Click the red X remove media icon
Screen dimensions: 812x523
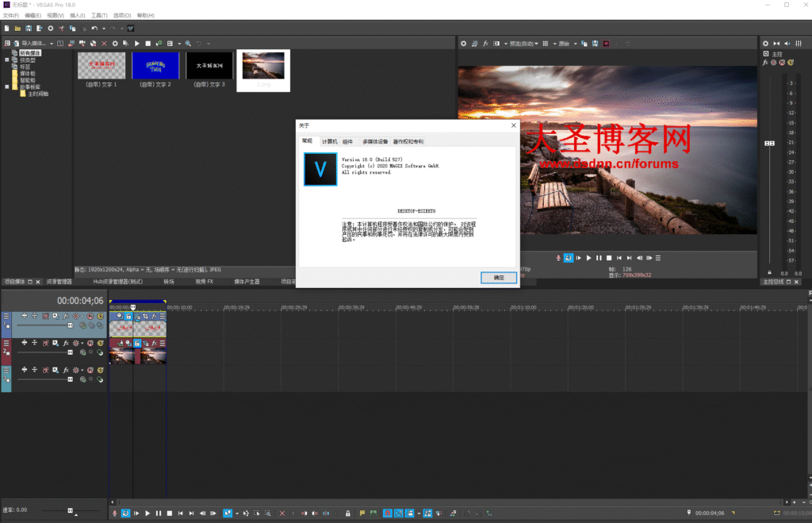click(104, 43)
